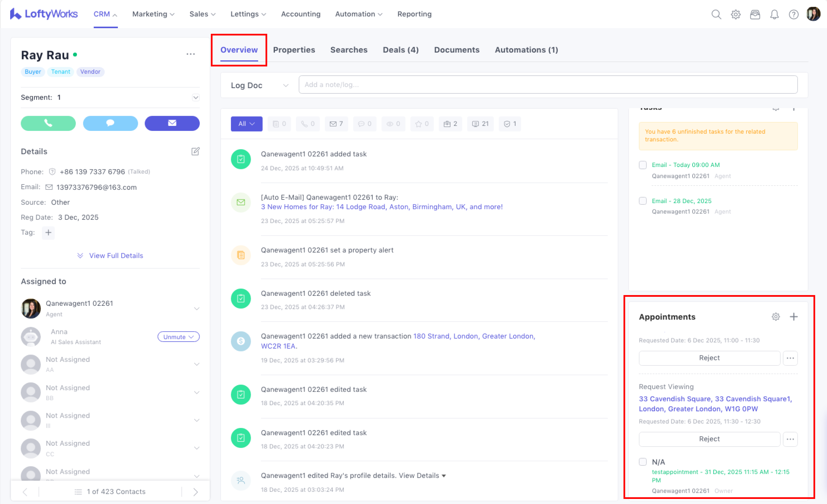Screen dimensions: 827x504
Task: Switch to the Deals (4) tab
Action: pos(401,50)
